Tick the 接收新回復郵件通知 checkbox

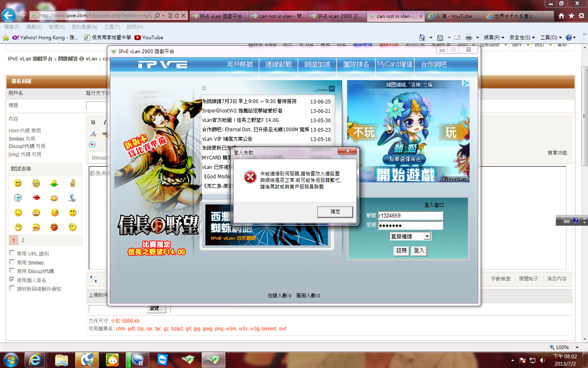pyautogui.click(x=12, y=288)
